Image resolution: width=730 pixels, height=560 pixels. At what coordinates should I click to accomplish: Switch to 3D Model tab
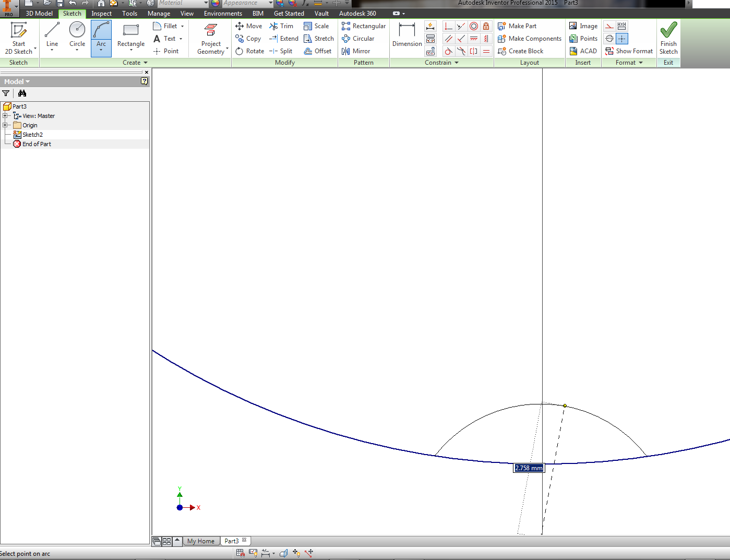tap(39, 14)
